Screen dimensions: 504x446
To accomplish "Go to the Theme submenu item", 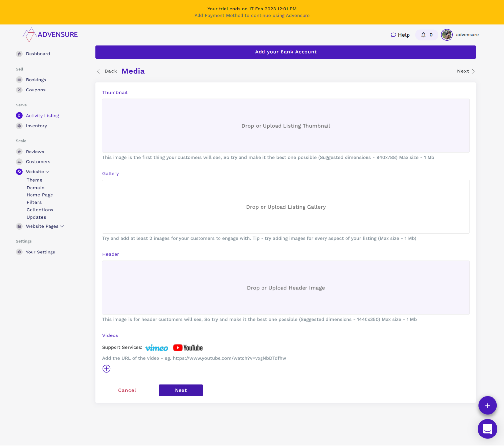I will click(34, 180).
